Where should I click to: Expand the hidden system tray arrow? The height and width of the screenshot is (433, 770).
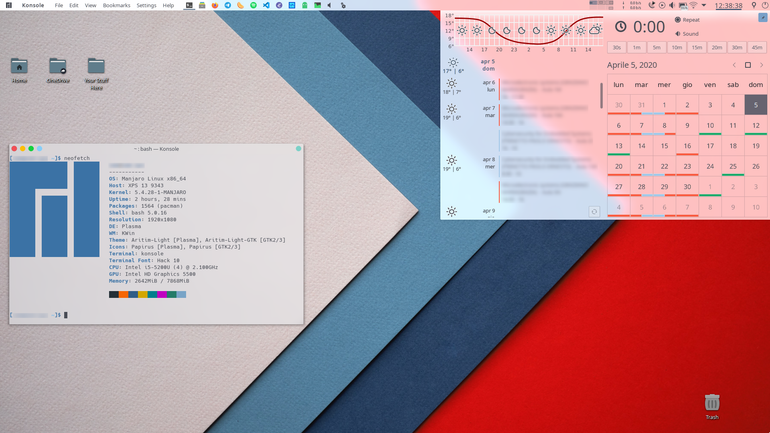click(x=704, y=5)
